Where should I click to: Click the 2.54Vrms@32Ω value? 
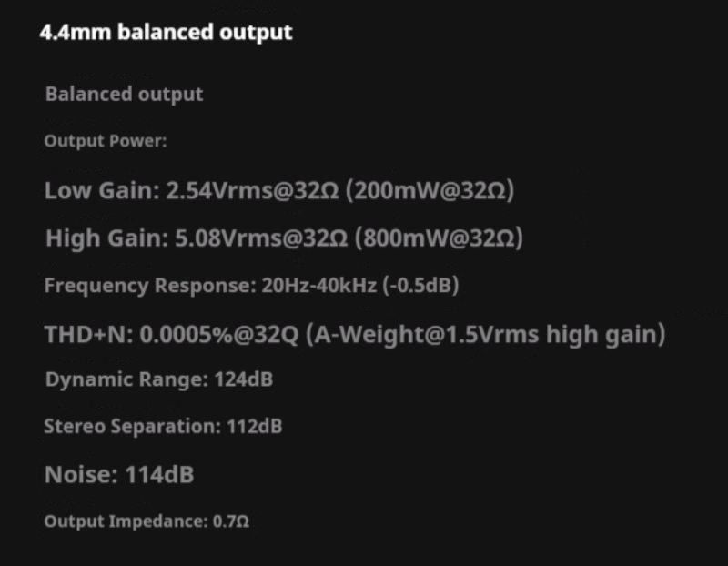(x=254, y=192)
